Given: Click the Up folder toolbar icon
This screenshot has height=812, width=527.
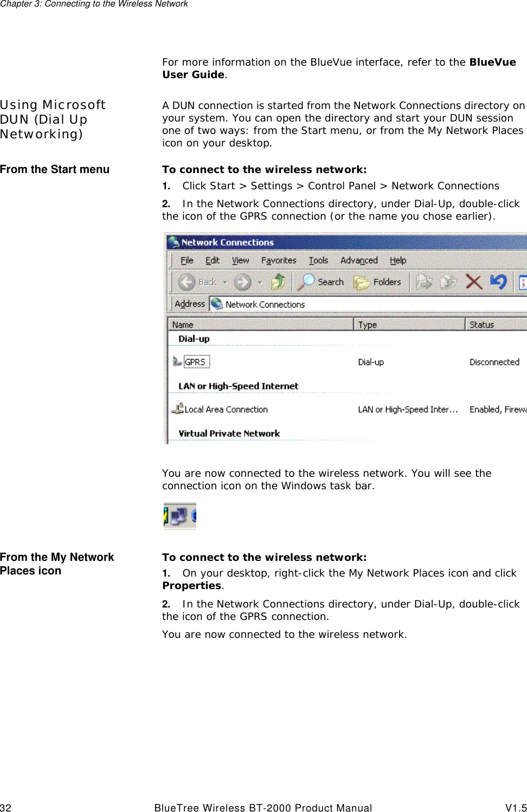Looking at the screenshot, I should [x=278, y=282].
